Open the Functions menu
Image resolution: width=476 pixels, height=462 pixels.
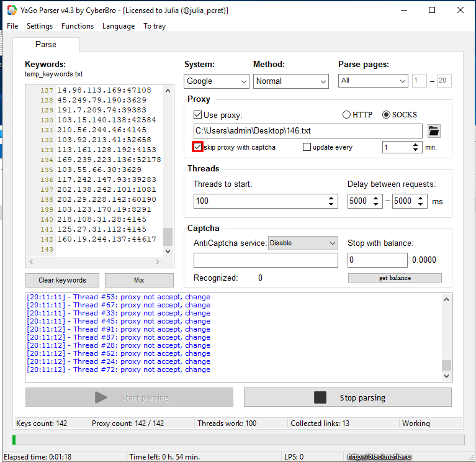[78, 26]
